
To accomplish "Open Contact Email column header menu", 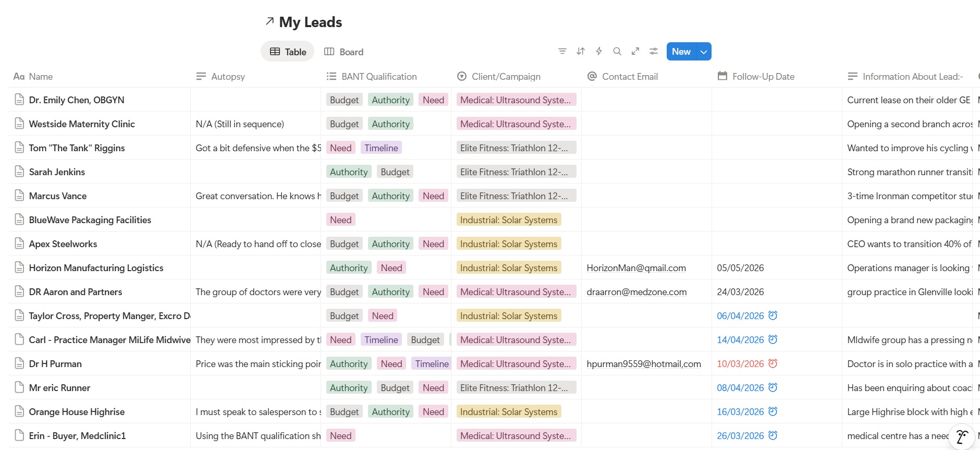I will (647, 77).
